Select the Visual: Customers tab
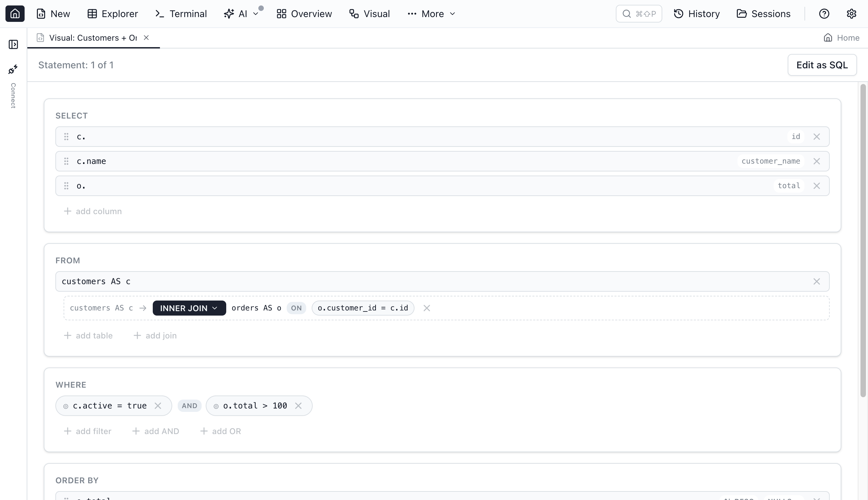868x500 pixels. point(93,38)
